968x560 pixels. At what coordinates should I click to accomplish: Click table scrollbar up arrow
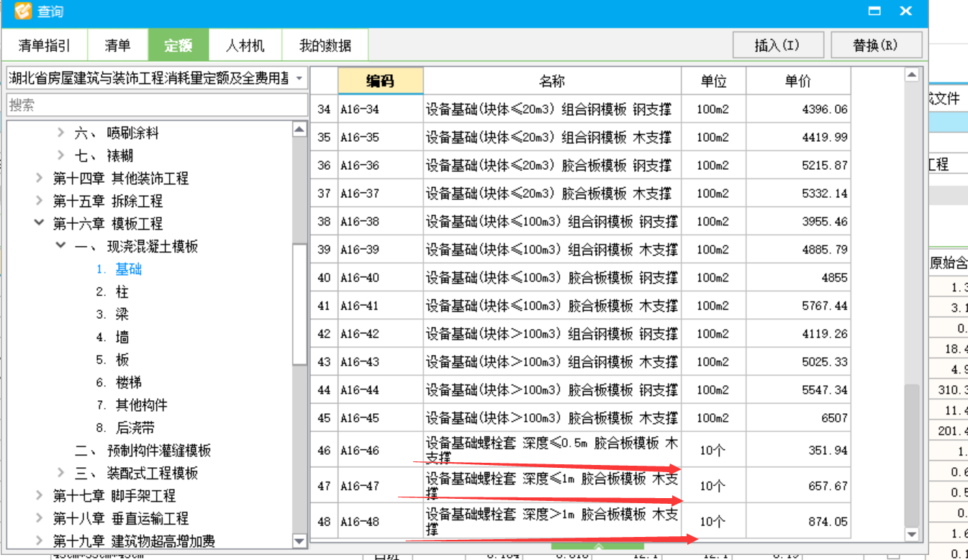[x=912, y=75]
